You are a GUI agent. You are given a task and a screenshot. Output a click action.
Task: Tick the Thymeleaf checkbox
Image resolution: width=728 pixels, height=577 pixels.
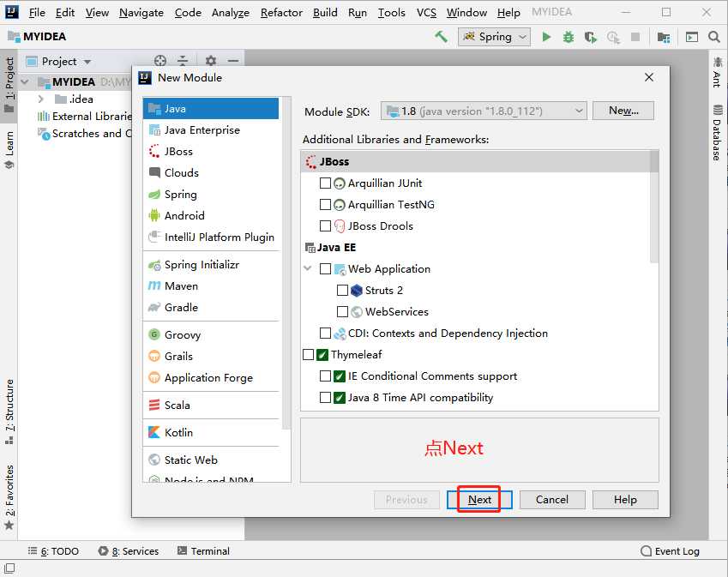click(308, 355)
